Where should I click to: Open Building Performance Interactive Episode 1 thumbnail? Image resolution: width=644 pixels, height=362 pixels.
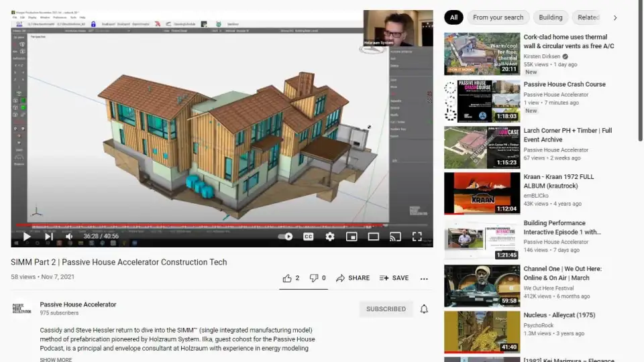pos(482,240)
